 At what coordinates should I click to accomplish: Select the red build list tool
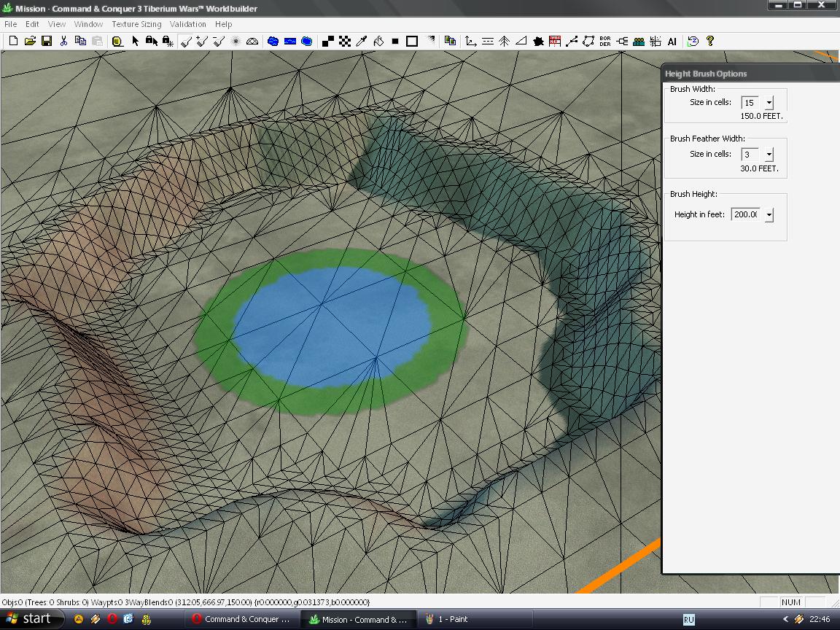click(x=555, y=42)
